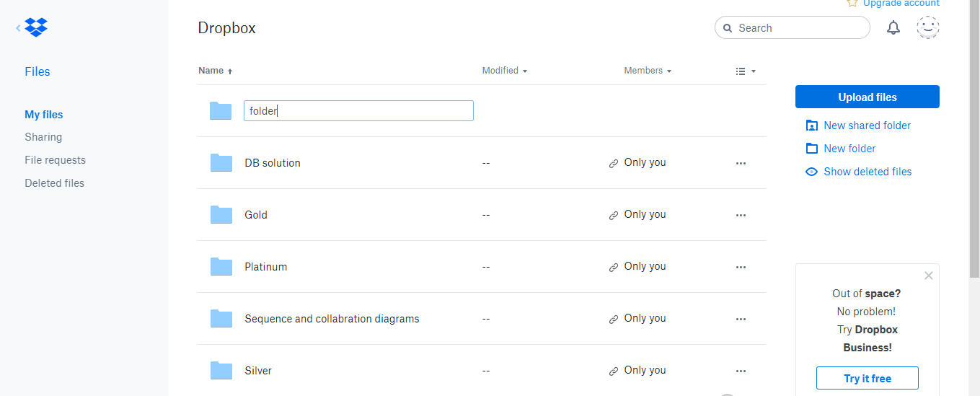Open the Members column dropdown
This screenshot has width=980, height=396.
click(x=648, y=71)
